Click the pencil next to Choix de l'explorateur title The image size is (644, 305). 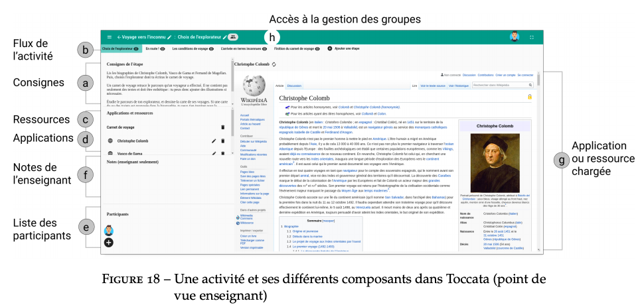224,37
